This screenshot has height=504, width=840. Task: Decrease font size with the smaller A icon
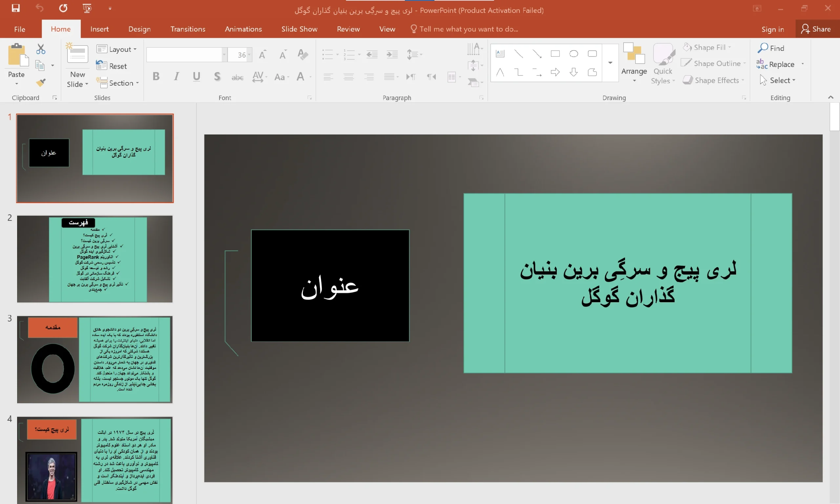283,54
